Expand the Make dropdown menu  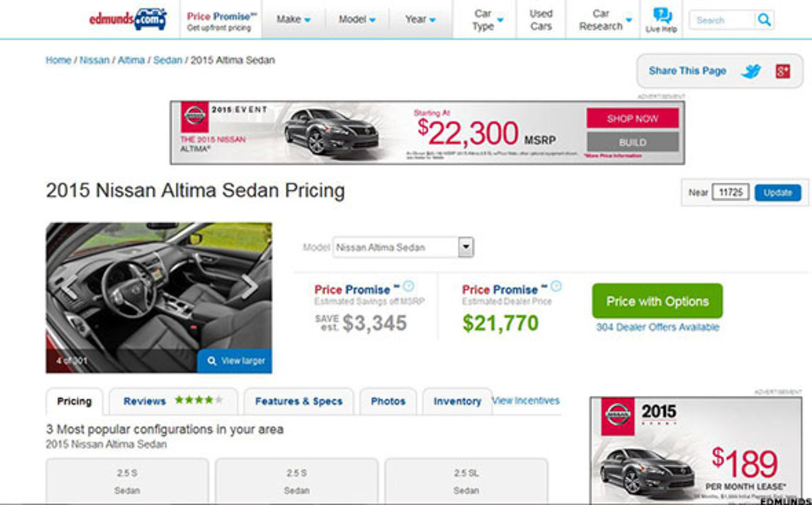tap(293, 20)
